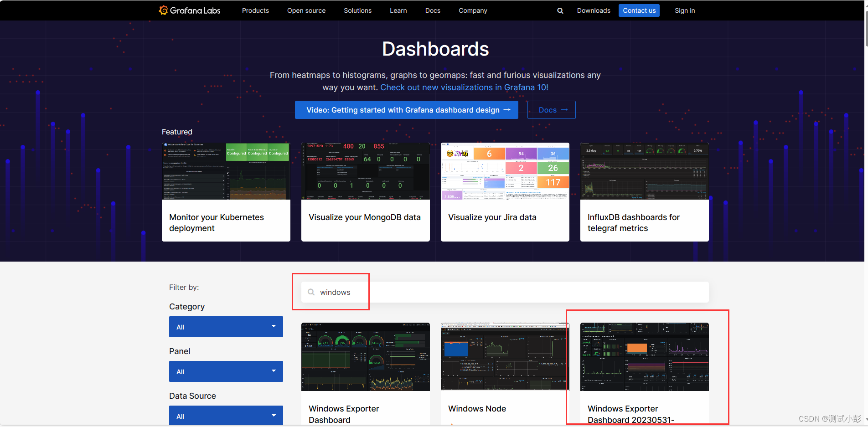Follow the new visualizations in Grafana 10 link

coord(464,87)
